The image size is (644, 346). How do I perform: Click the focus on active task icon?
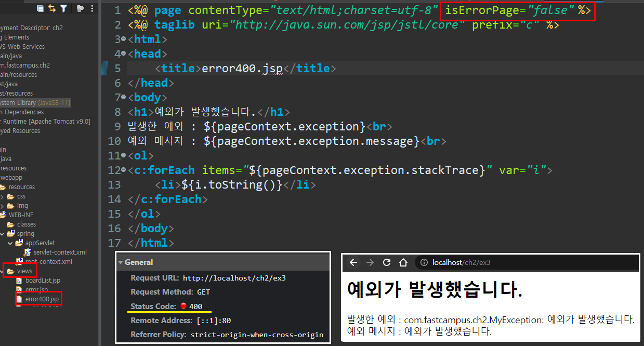point(80,8)
